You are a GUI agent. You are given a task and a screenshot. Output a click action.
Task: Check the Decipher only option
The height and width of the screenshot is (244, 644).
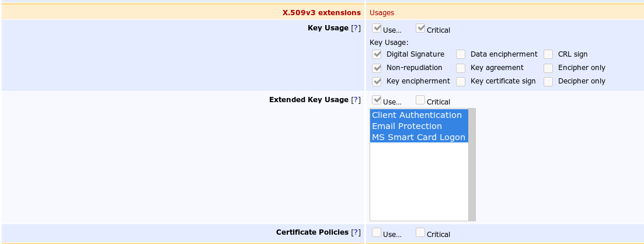point(548,81)
